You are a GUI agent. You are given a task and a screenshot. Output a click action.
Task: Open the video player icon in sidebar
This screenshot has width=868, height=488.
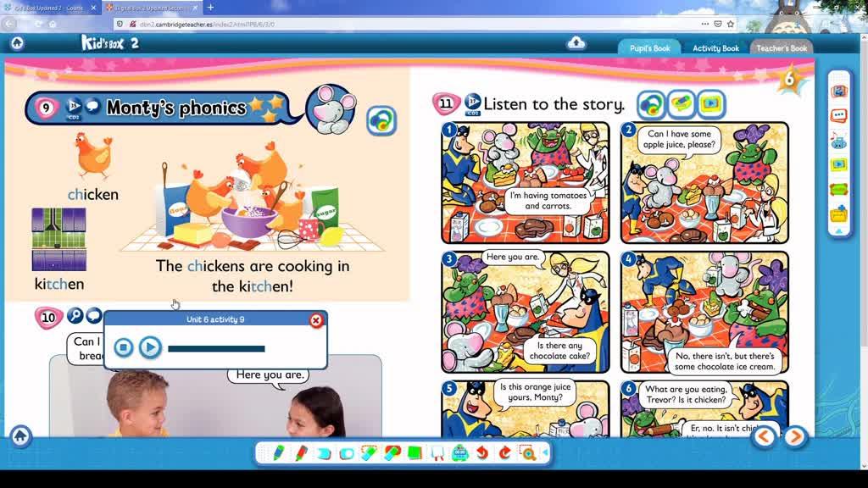[838, 164]
